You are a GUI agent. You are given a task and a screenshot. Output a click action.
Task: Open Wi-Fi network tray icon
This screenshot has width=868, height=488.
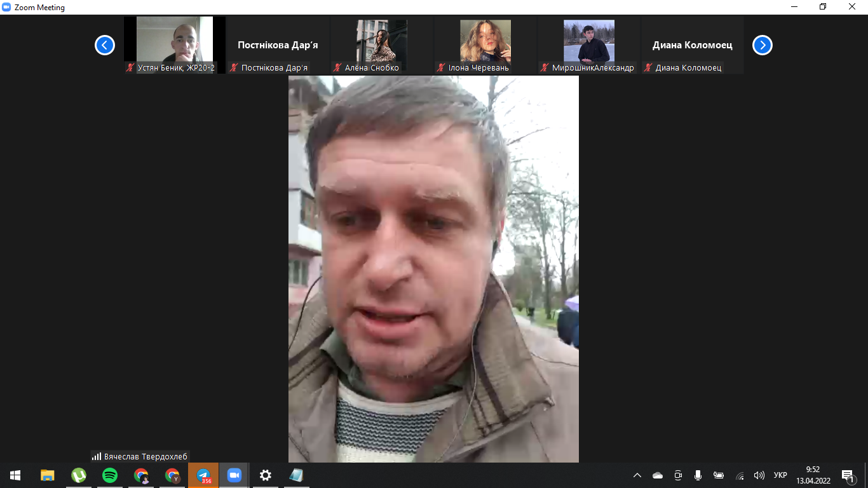[740, 475]
